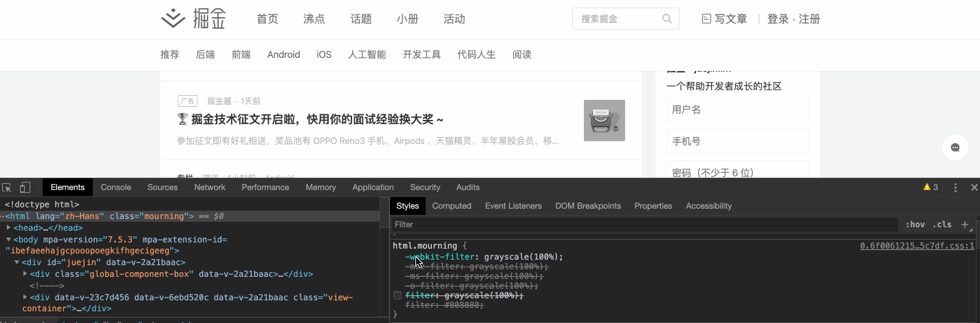Image resolution: width=980 pixels, height=323 pixels.
Task: Switch to the Sources tab
Action: pyautogui.click(x=162, y=187)
